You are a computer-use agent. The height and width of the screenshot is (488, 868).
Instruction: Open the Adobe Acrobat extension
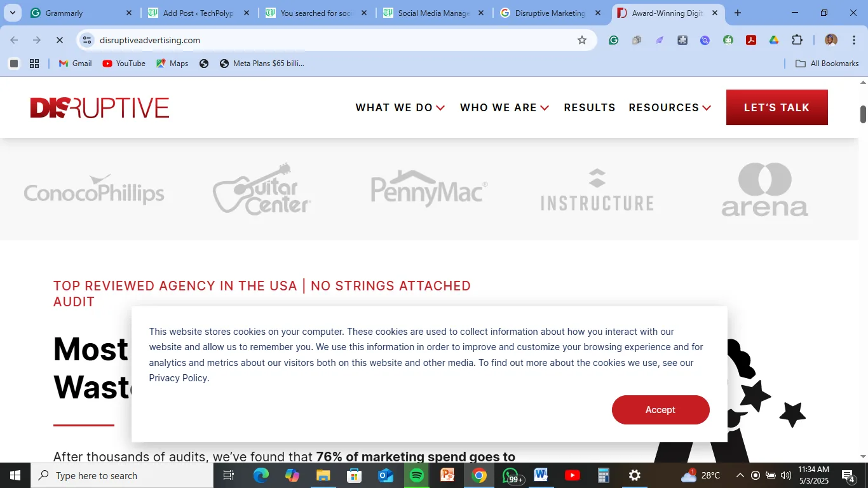(x=751, y=40)
